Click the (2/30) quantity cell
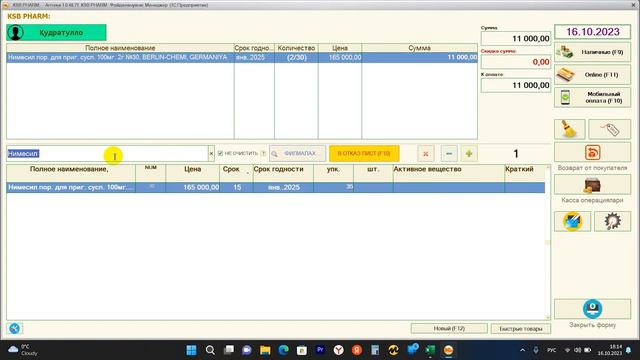The width and height of the screenshot is (640, 360). (x=296, y=58)
